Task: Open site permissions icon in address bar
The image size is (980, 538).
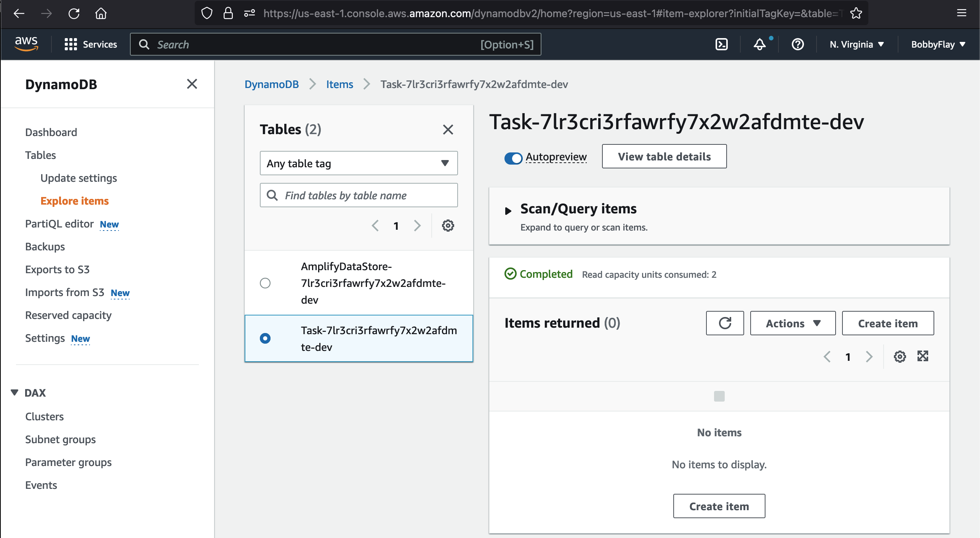Action: (250, 14)
